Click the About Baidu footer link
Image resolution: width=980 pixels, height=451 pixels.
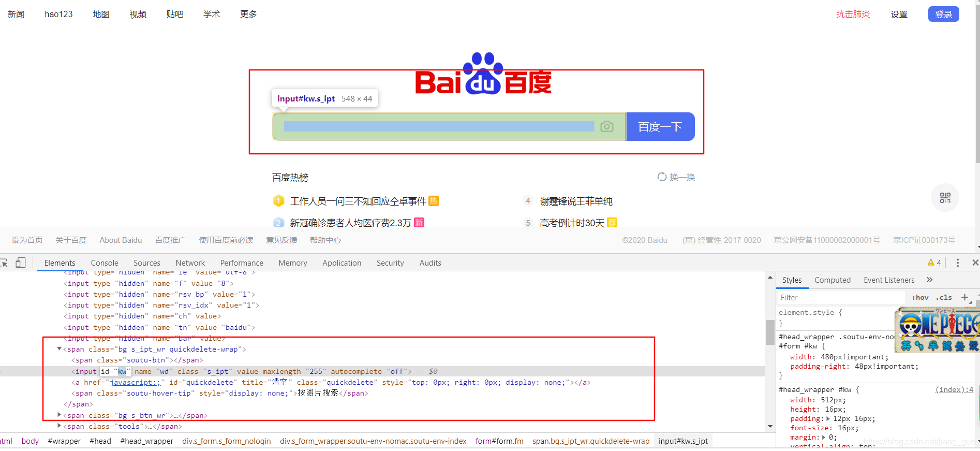(121, 240)
